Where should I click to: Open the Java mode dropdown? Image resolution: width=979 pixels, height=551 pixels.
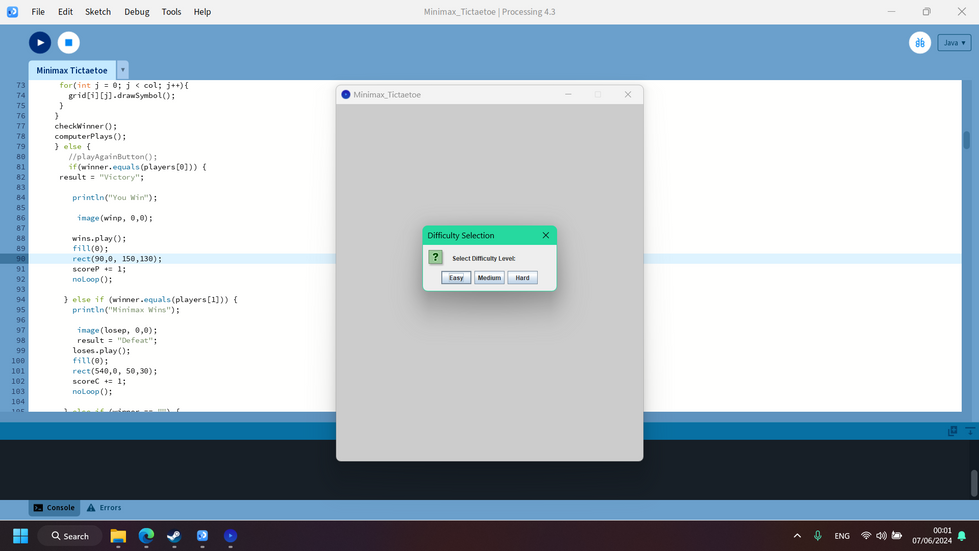954,42
